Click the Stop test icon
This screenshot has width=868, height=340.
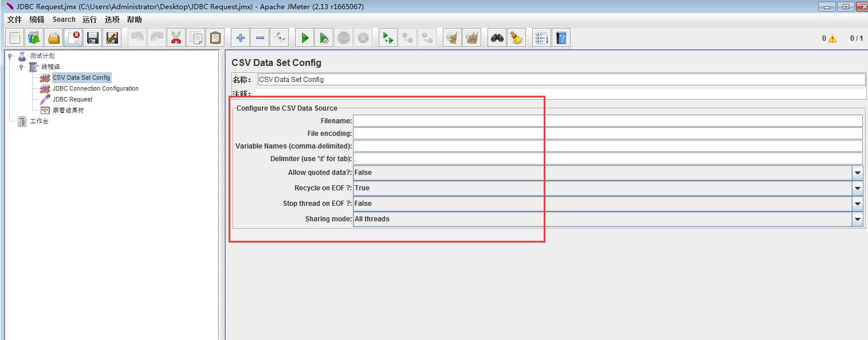[344, 38]
